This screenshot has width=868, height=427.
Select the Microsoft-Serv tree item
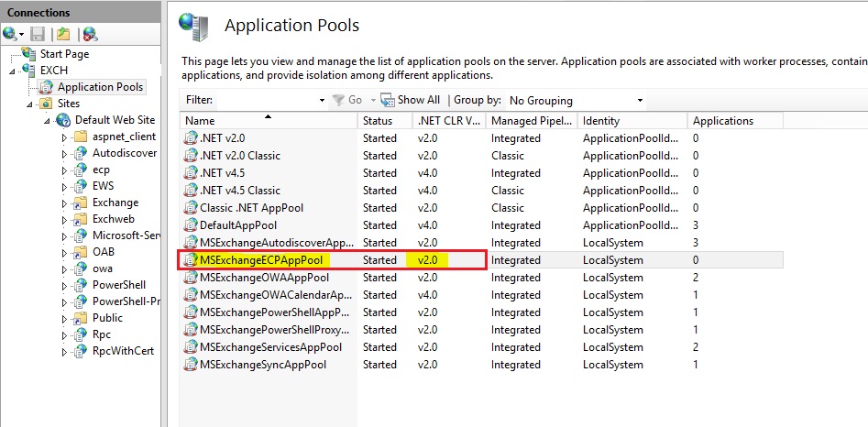(126, 235)
